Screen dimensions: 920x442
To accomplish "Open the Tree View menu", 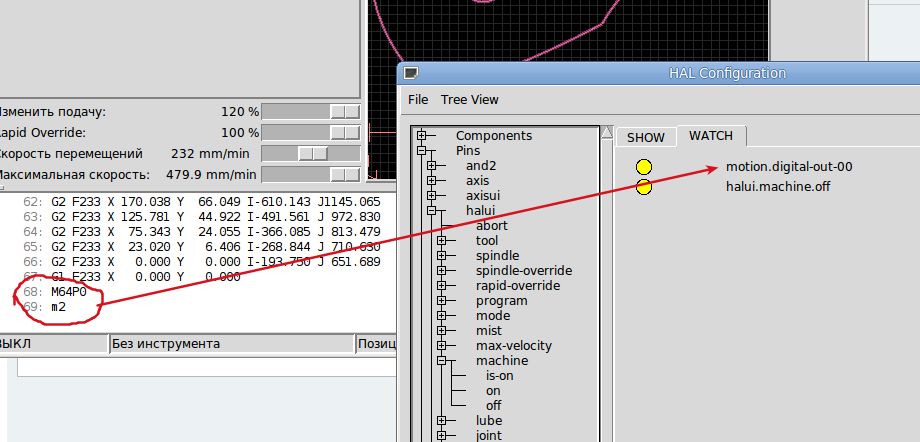I will pyautogui.click(x=469, y=100).
